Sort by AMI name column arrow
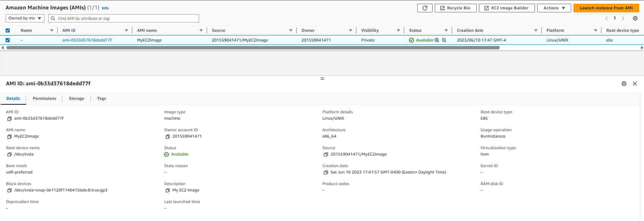 [201, 30]
